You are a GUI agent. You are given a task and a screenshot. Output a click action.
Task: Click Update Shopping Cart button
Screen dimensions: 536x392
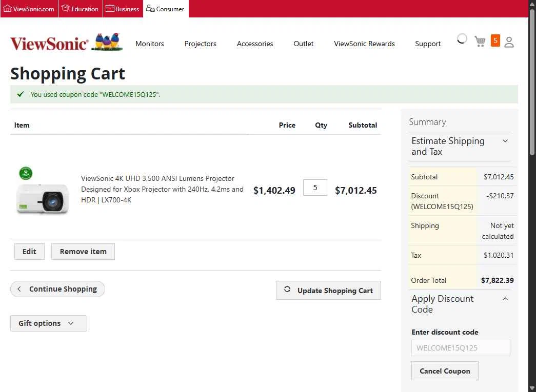tap(328, 290)
